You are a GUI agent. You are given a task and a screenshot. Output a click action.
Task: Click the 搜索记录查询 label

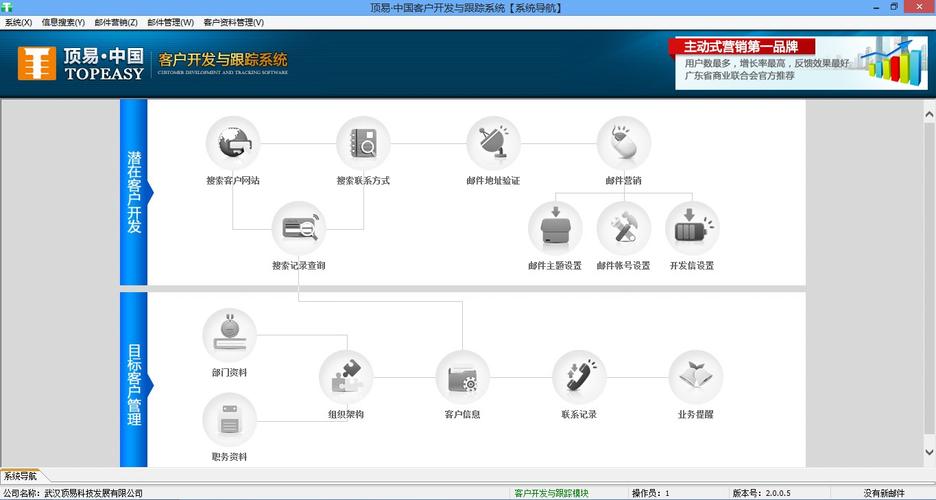[x=298, y=266]
